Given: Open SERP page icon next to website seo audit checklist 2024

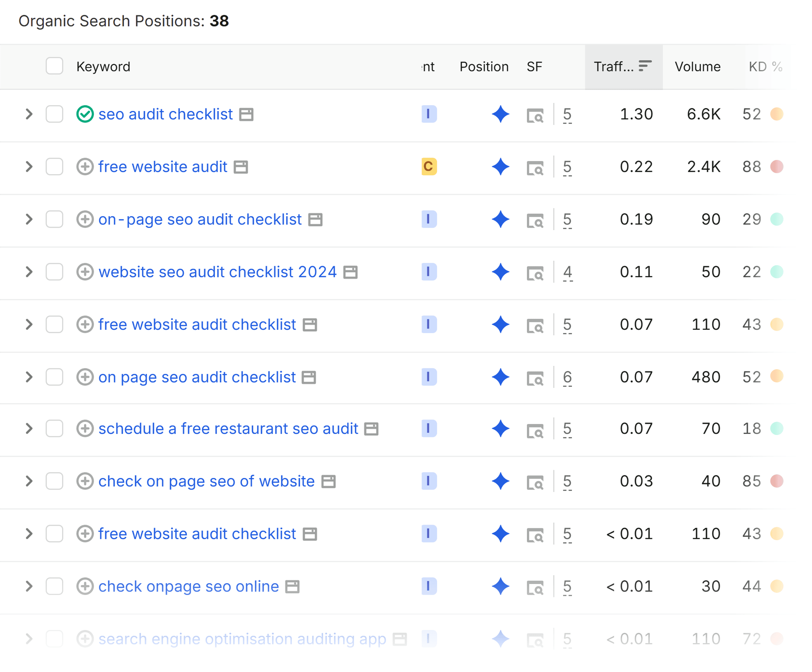Looking at the screenshot, I should pos(351,272).
